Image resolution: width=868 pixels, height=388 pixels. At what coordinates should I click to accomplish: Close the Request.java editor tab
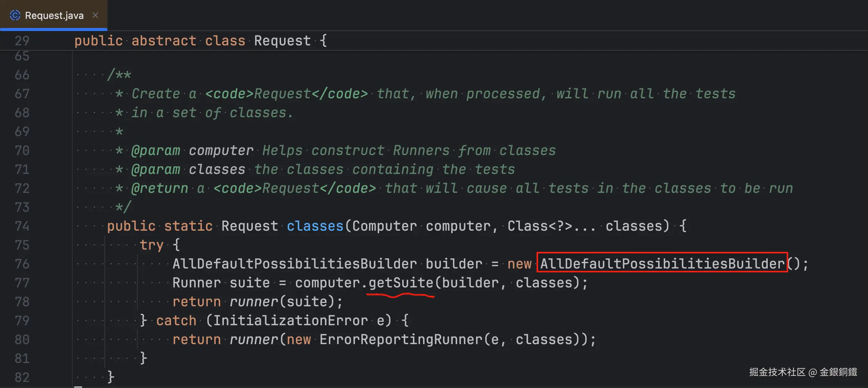click(x=95, y=16)
